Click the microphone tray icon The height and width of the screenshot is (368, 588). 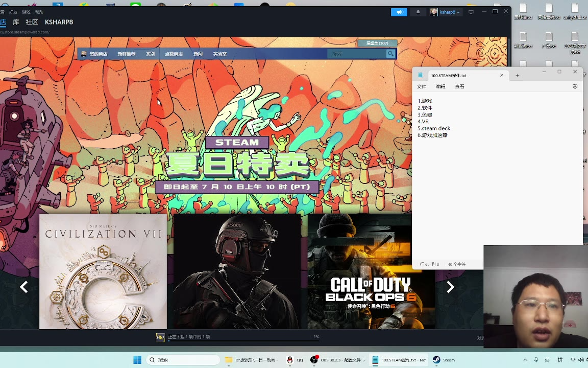(x=536, y=360)
